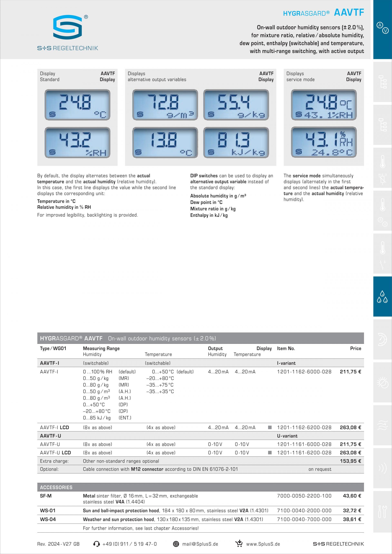Click the @ email icon in footer
This screenshot has height=554, width=392.
tap(176, 544)
